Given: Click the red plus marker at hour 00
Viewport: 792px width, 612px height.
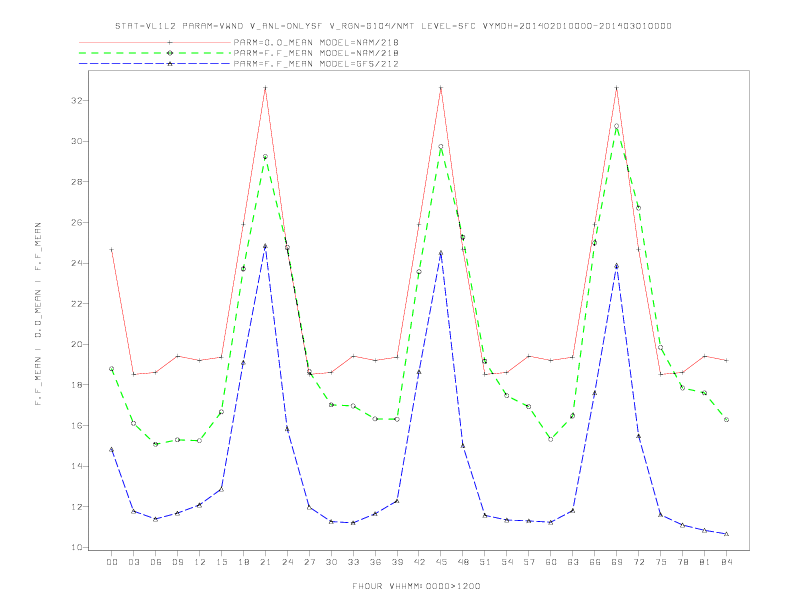Looking at the screenshot, I should (112, 249).
